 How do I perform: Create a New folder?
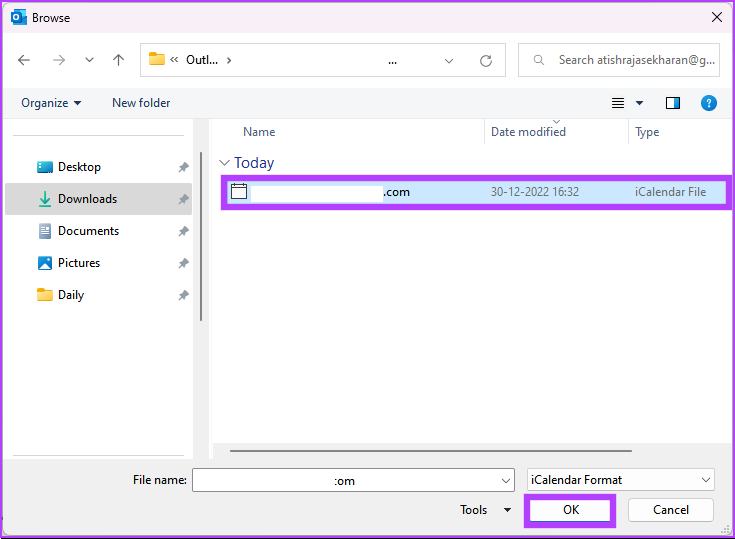[x=141, y=103]
